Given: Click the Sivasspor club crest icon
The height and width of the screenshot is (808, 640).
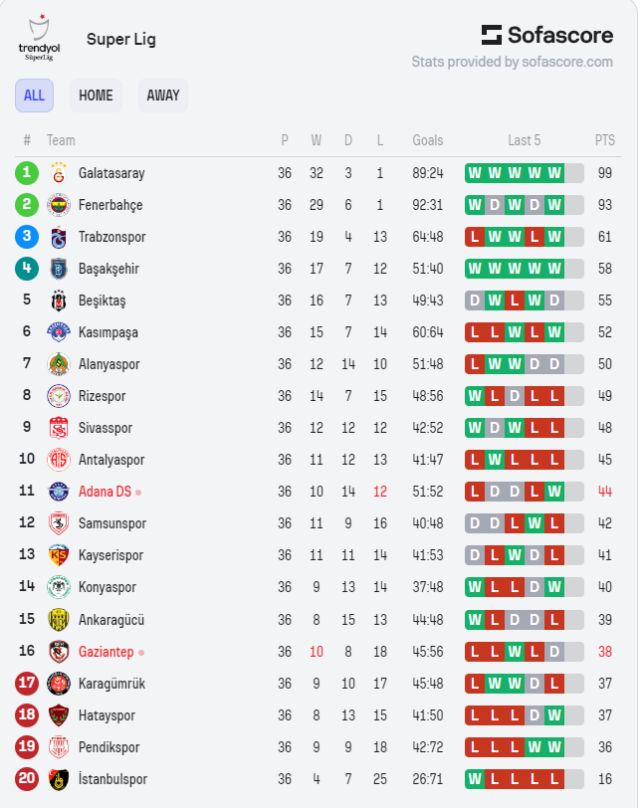Looking at the screenshot, I should point(58,428).
